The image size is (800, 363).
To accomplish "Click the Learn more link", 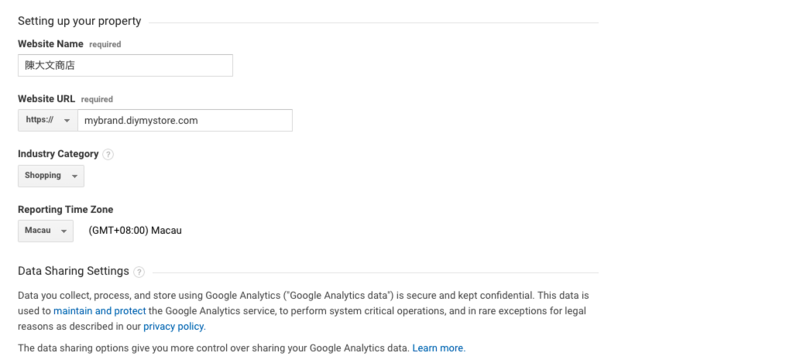I will 438,348.
